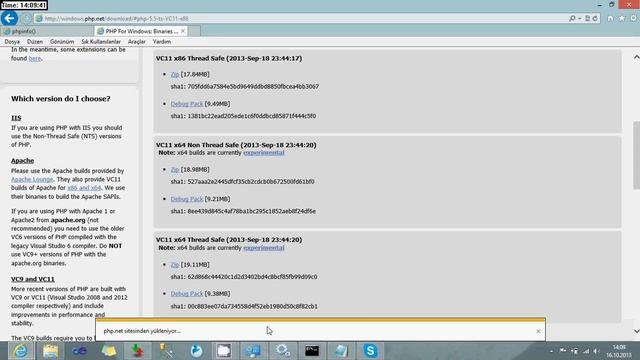Click the 'Apache' sidebar heading
The width and height of the screenshot is (640, 360).
[x=22, y=161]
